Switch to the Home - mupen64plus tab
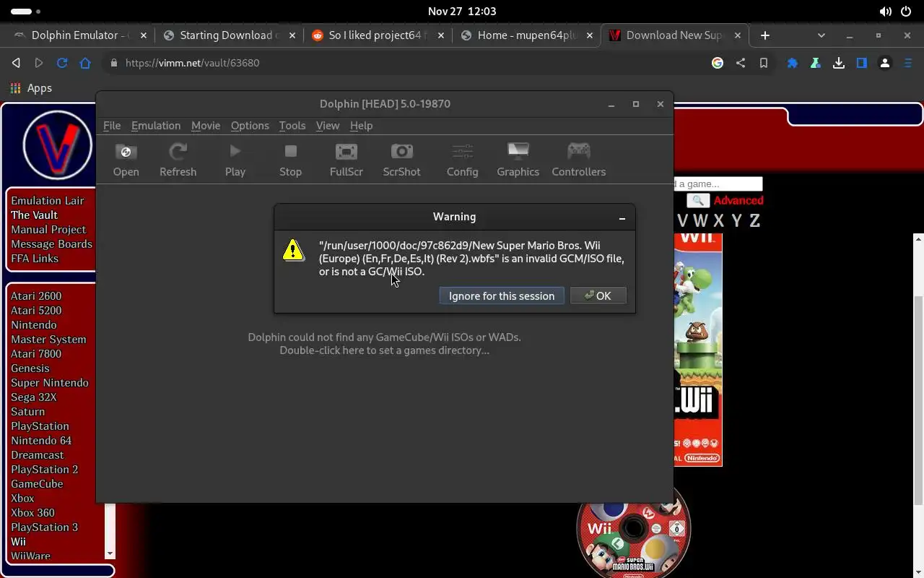 (x=526, y=35)
